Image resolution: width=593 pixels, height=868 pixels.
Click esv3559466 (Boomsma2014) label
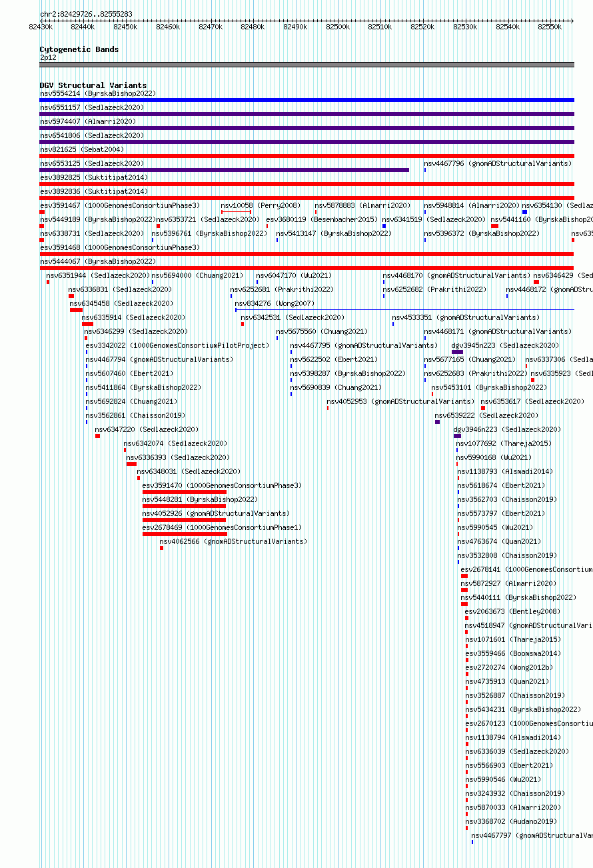[513, 654]
